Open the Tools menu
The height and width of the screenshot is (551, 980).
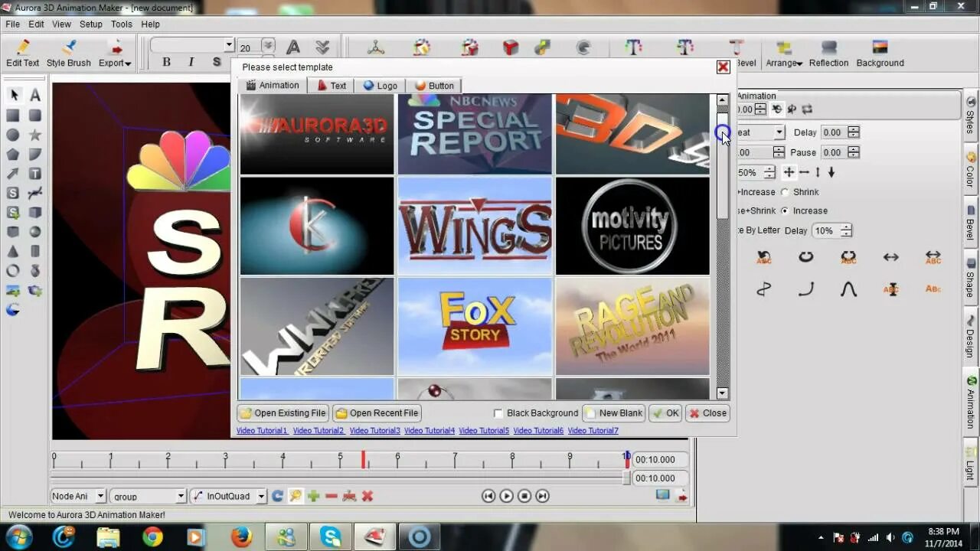click(122, 24)
